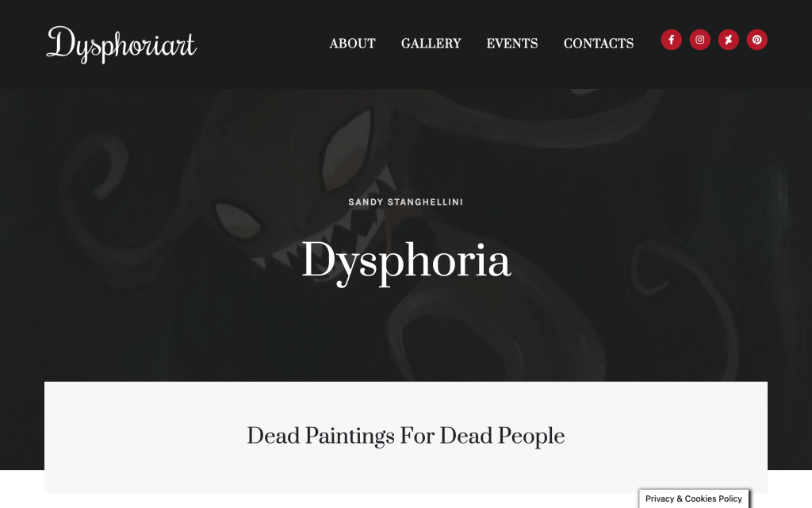Click the dark header bar between the logo and About

[263, 44]
